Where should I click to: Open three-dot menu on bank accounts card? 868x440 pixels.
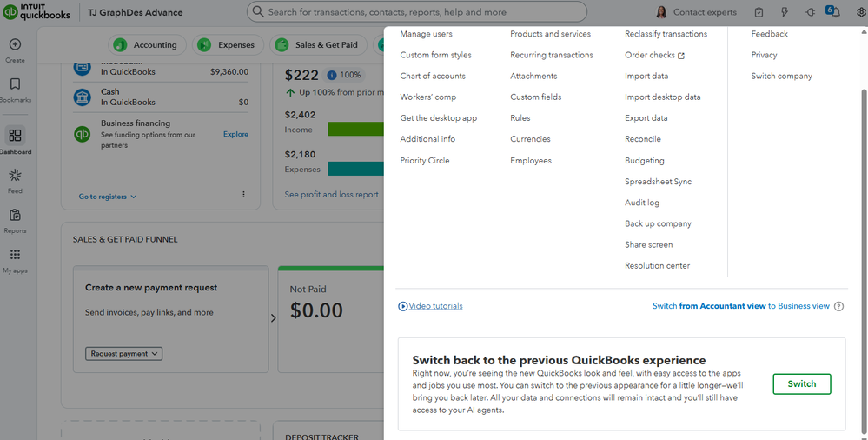point(243,195)
